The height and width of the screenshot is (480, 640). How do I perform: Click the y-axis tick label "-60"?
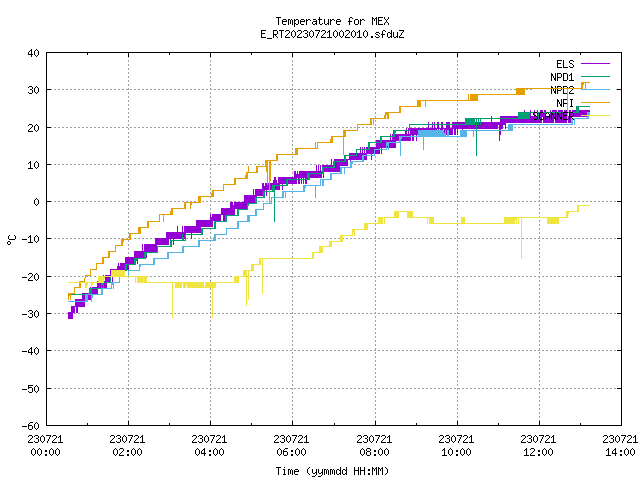31,426
